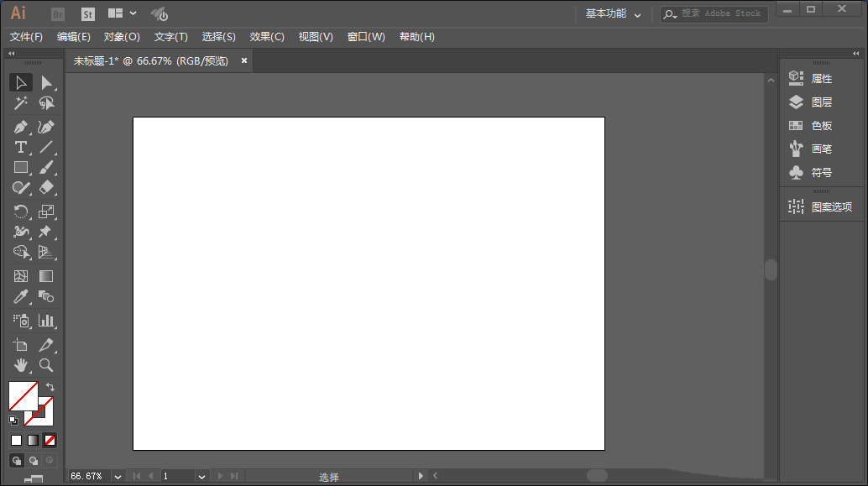Click the Fill color swatch
The height and width of the screenshot is (486, 868).
click(22, 395)
